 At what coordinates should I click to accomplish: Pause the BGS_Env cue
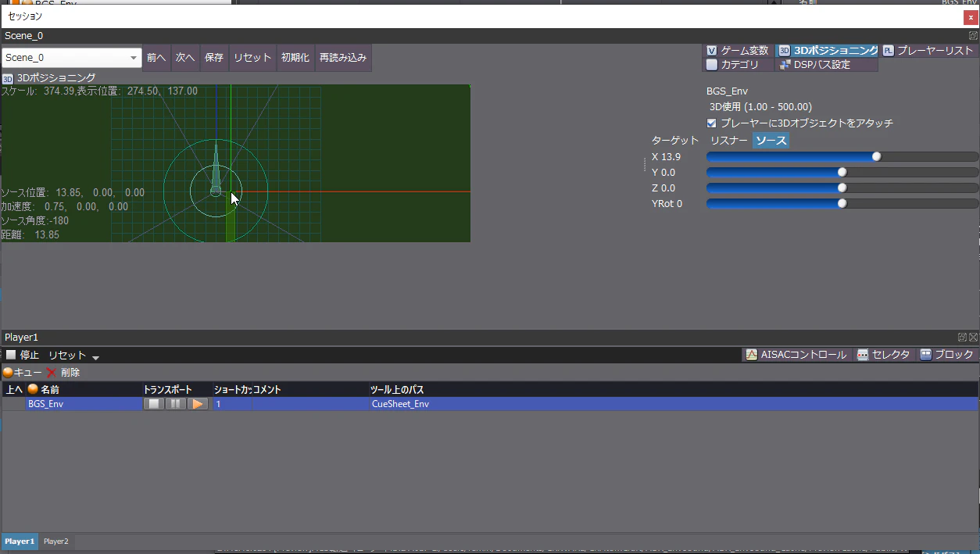point(176,404)
